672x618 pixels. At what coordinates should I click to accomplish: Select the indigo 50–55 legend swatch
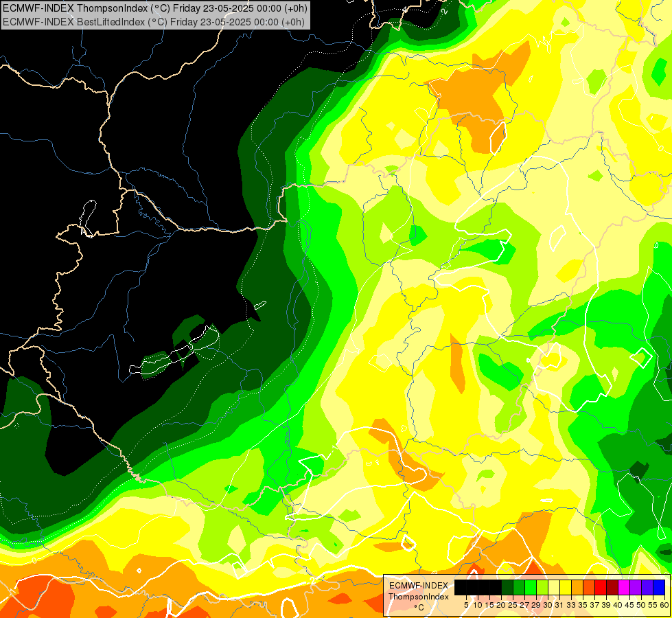tap(647, 587)
